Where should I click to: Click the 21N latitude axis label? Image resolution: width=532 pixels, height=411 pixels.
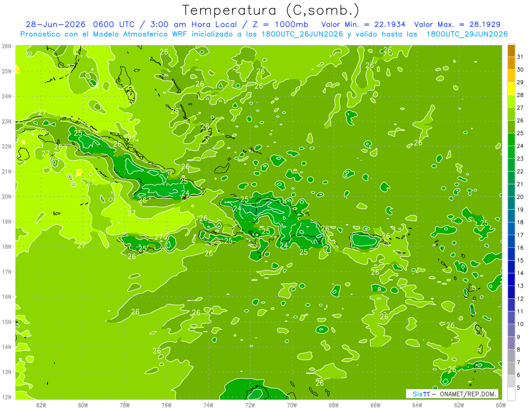pyautogui.click(x=6, y=171)
